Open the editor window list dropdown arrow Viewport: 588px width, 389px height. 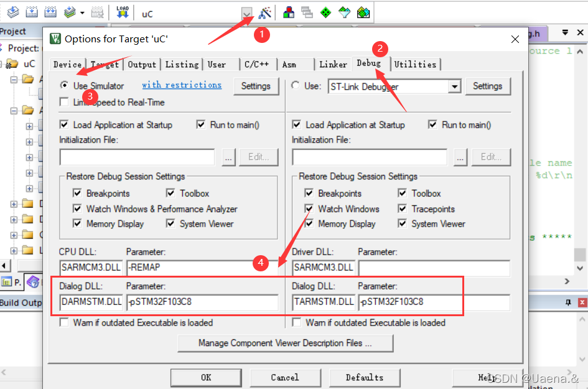click(565, 32)
